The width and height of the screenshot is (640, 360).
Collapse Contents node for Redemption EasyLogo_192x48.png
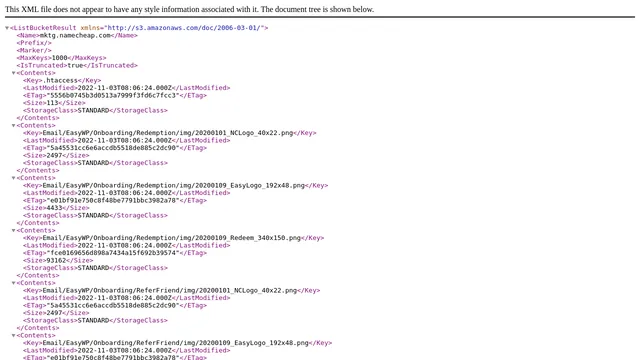pos(13,178)
